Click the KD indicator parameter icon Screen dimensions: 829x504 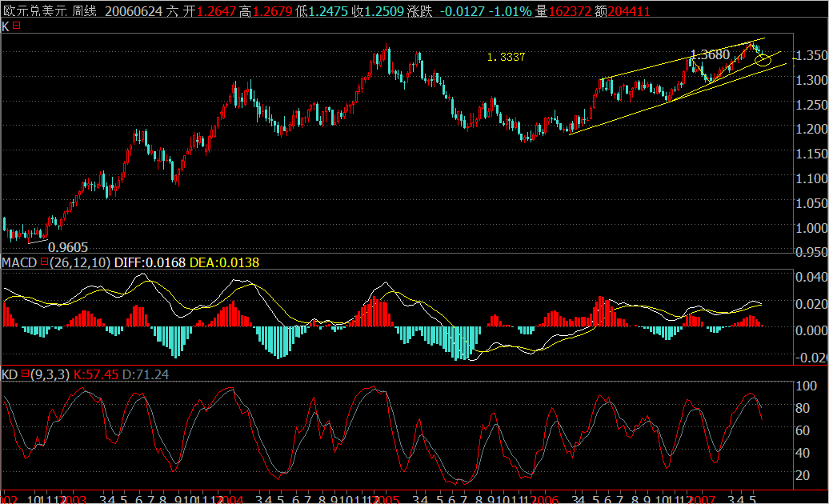click(x=25, y=373)
